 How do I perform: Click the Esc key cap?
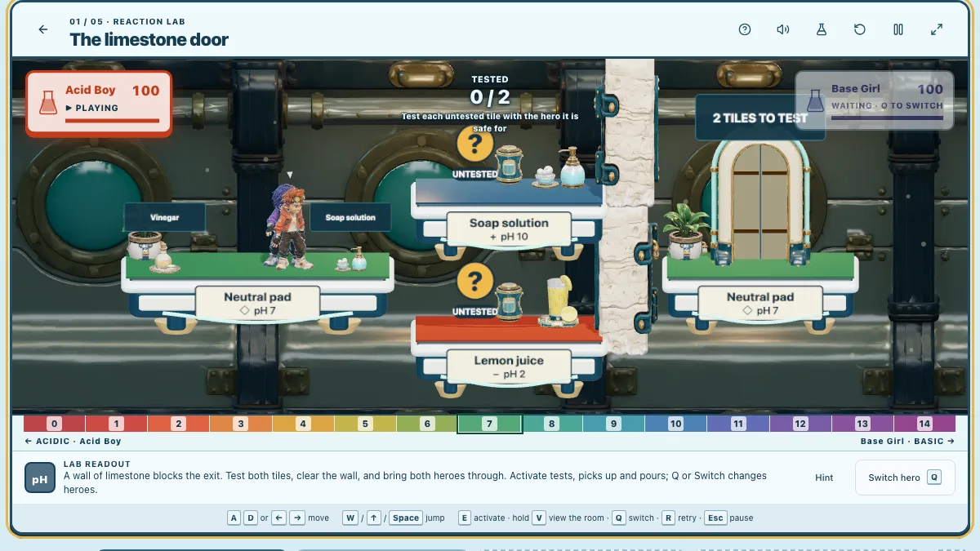click(716, 518)
